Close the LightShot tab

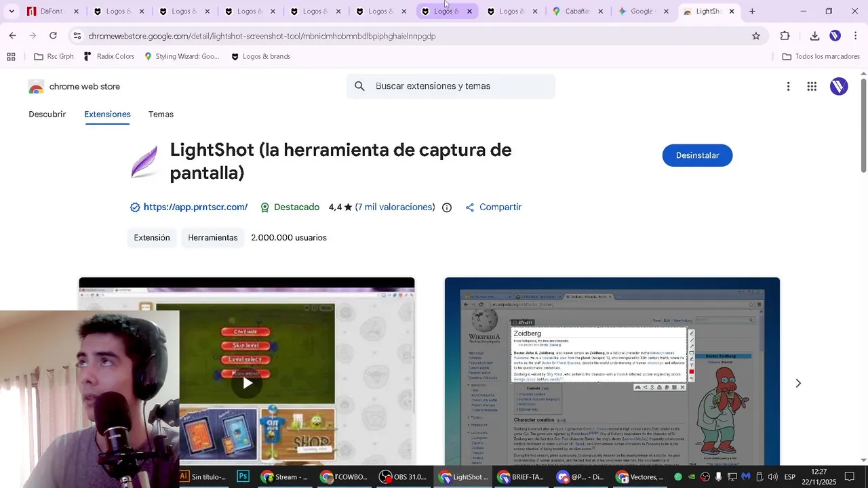732,12
